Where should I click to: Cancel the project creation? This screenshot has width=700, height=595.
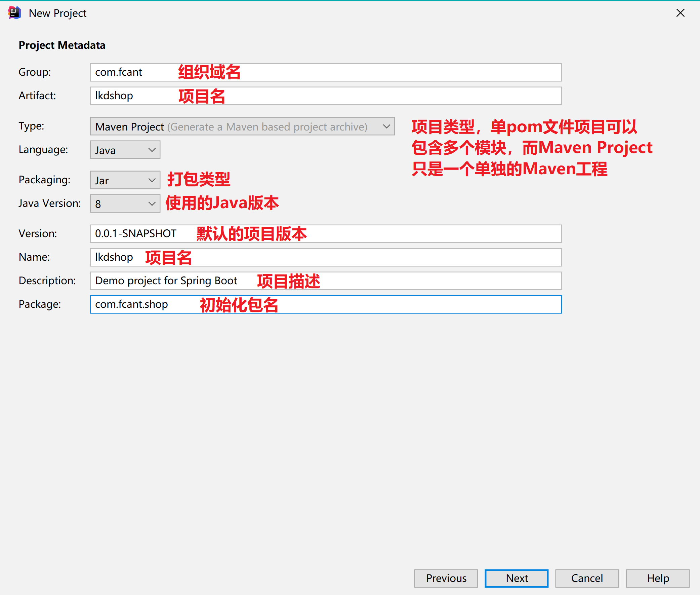pyautogui.click(x=587, y=578)
